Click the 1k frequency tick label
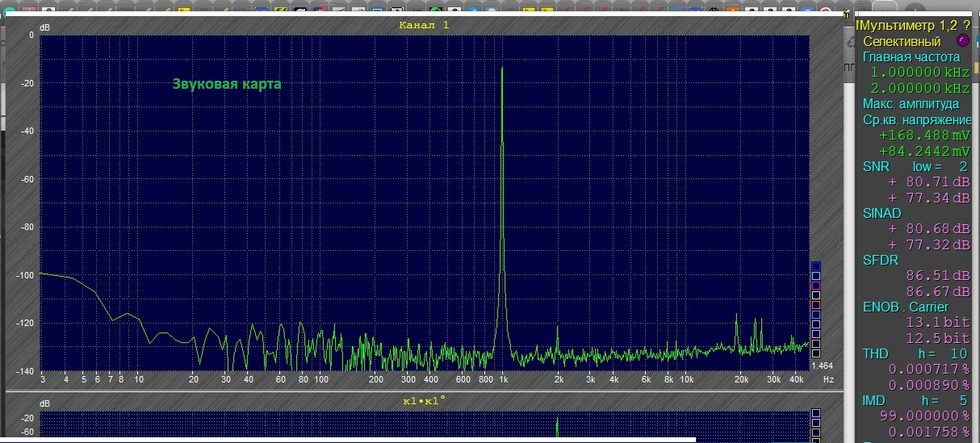Image resolution: width=980 pixels, height=443 pixels. click(x=502, y=379)
